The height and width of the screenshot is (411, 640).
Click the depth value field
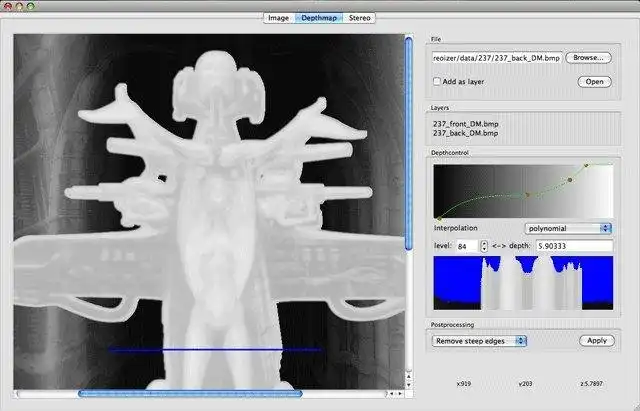point(574,246)
